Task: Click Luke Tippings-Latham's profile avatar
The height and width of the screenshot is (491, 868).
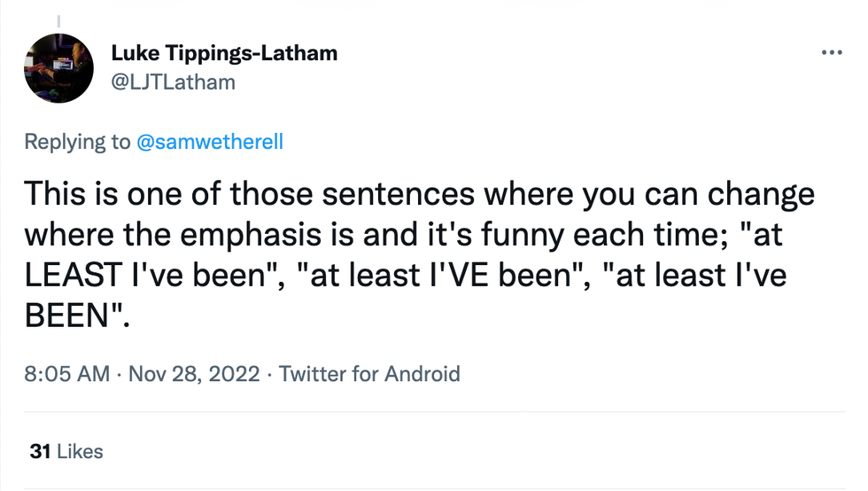Action: pos(59,68)
